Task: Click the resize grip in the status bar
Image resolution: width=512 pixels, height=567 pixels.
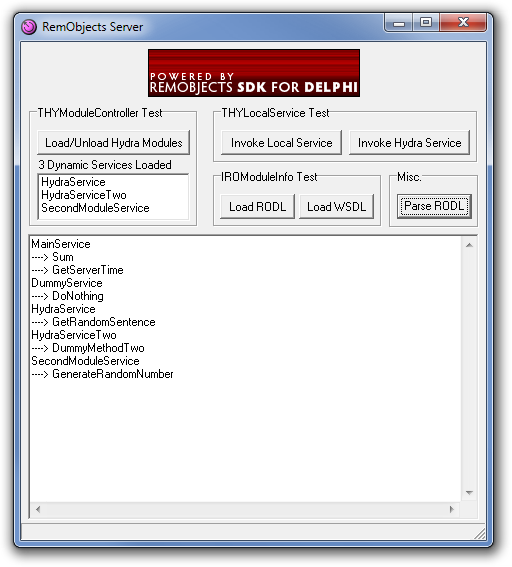Action: [479, 534]
